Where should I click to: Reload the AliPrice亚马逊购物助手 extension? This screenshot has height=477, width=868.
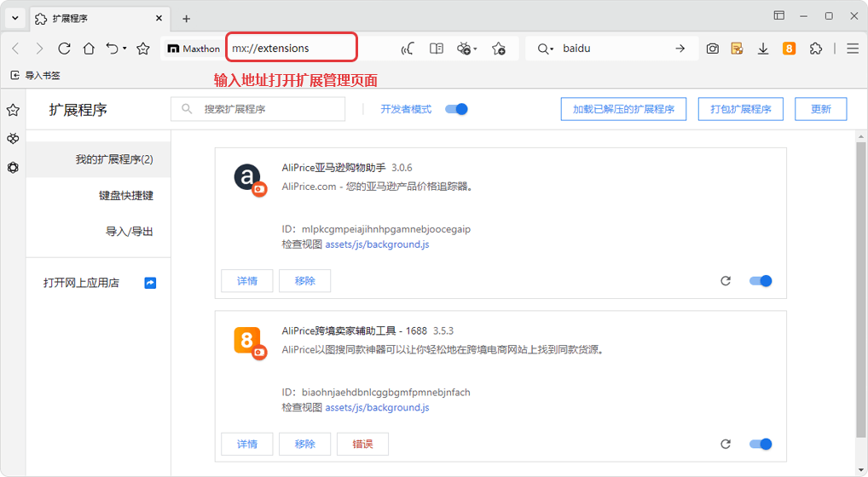click(x=726, y=281)
